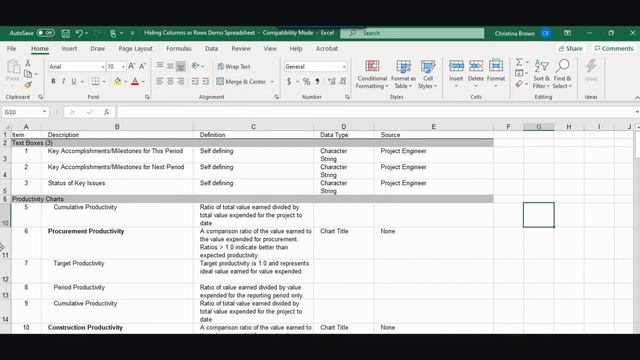Screen dimensions: 640x360
Task: Switch to the Page Layout tab
Action: 135,49
